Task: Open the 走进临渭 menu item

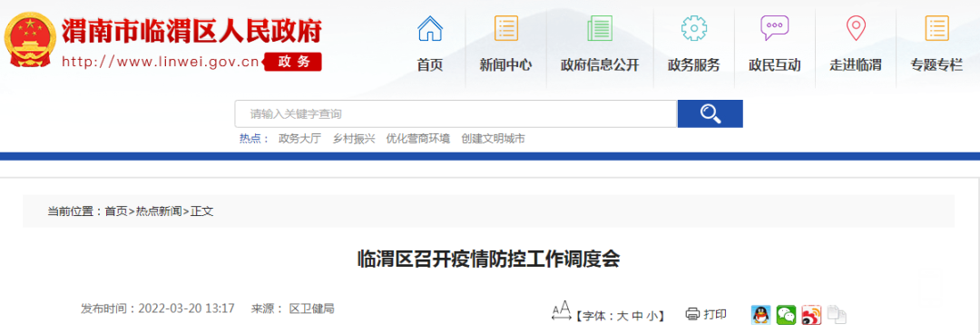Action: [x=856, y=65]
